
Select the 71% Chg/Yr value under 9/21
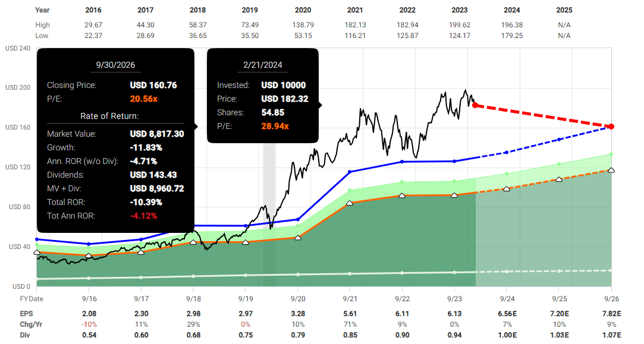pyautogui.click(x=351, y=323)
